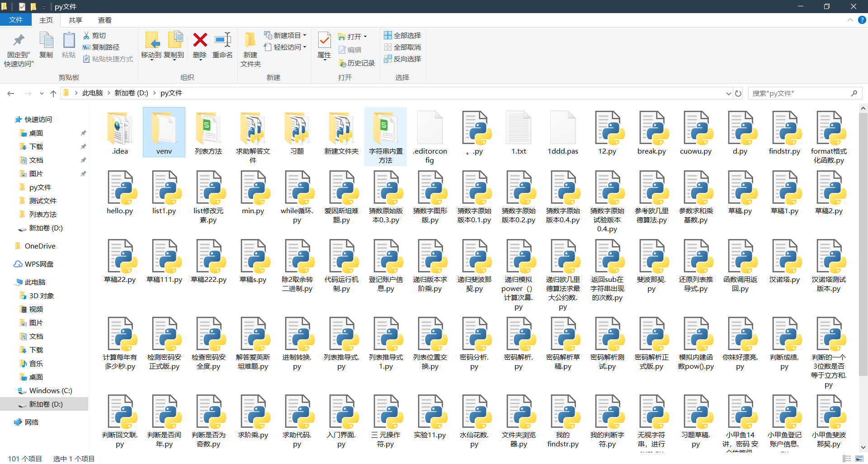Click the 属性 checkmark icon

coord(324,40)
